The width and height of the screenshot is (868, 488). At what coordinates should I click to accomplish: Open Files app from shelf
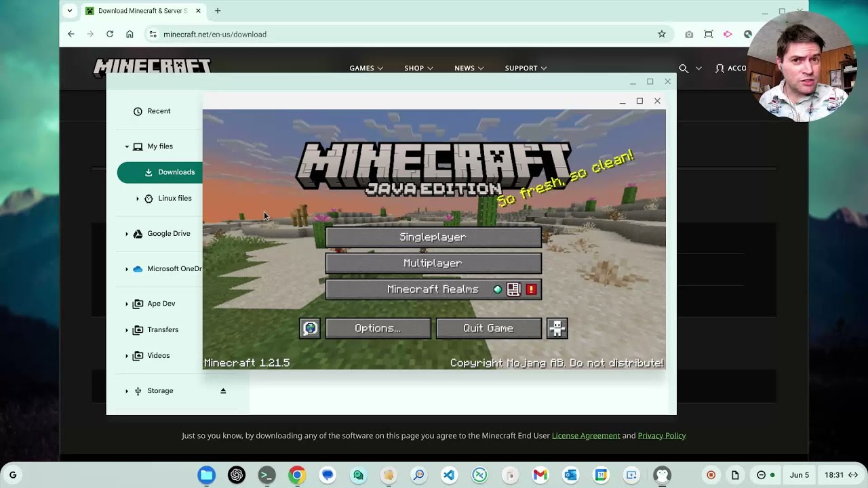coord(207,475)
